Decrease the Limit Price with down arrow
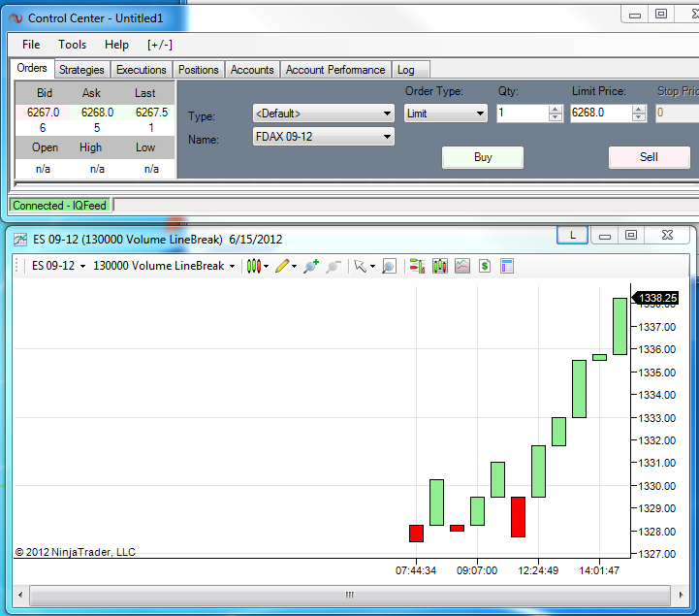The height and width of the screenshot is (616, 699). (639, 117)
